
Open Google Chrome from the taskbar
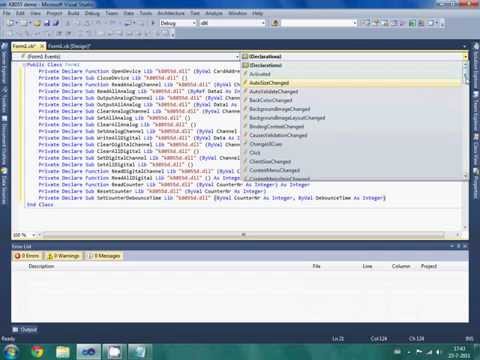37,352
